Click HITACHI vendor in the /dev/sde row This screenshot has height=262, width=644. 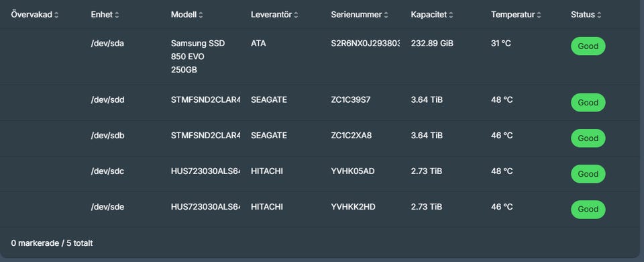267,207
